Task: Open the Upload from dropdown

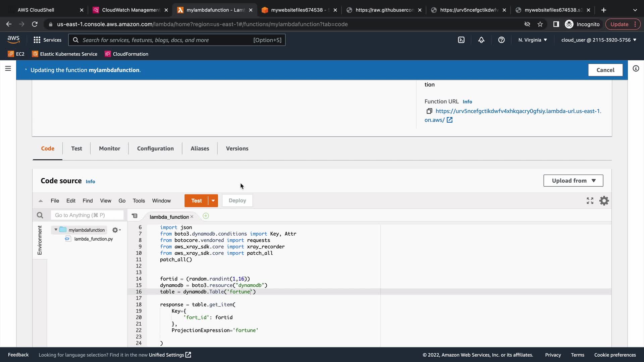Action: point(573,181)
